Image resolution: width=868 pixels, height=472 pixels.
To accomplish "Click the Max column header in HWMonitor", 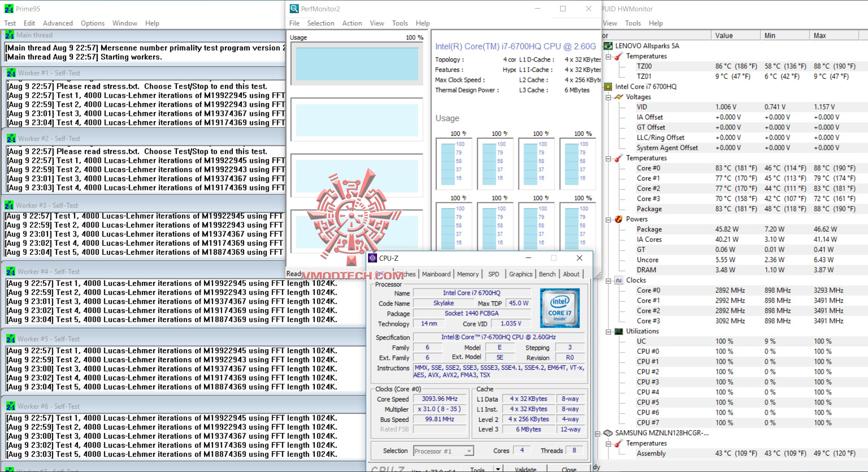I will (x=835, y=35).
